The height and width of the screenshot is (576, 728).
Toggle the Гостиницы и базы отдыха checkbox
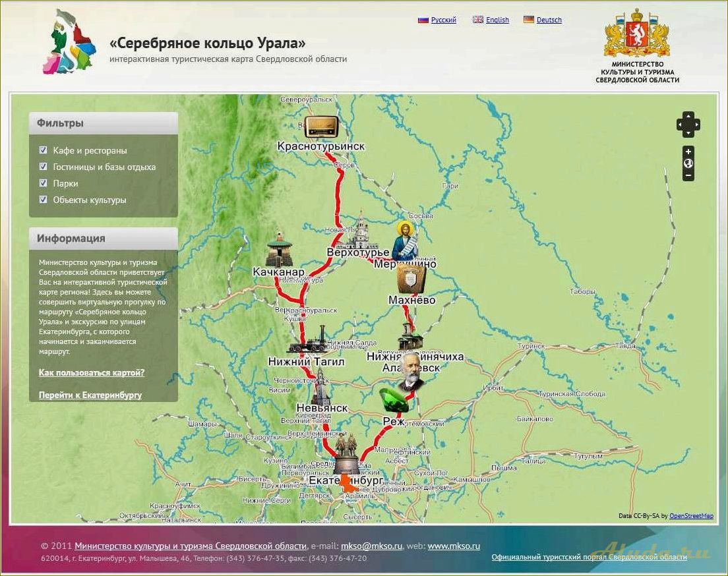44,167
